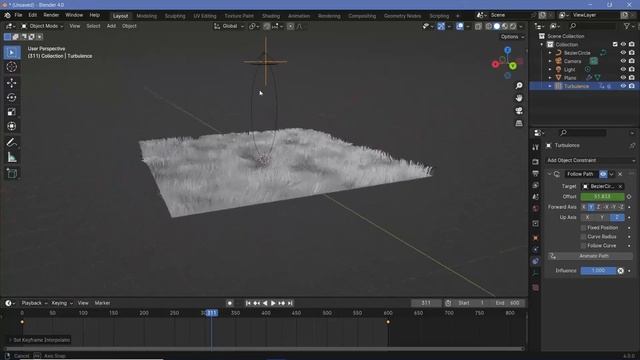This screenshot has height=360, width=640.
Task: Switch perspective/orthographic grid icon
Action: (x=519, y=123)
